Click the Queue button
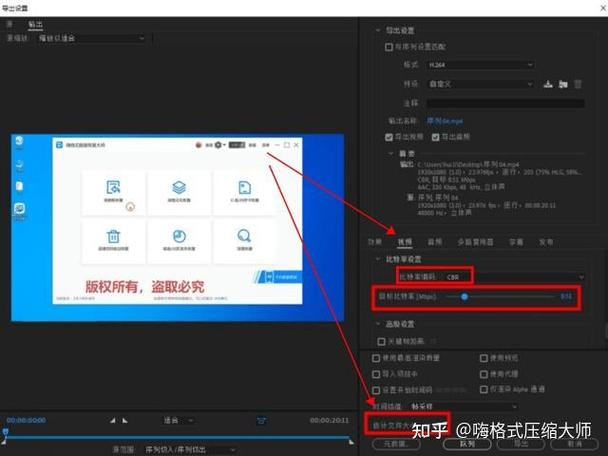The image size is (608, 456). click(x=467, y=444)
